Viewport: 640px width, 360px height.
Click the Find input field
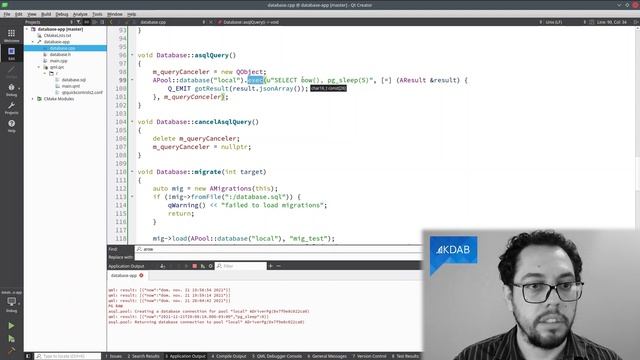pyautogui.click(x=278, y=249)
